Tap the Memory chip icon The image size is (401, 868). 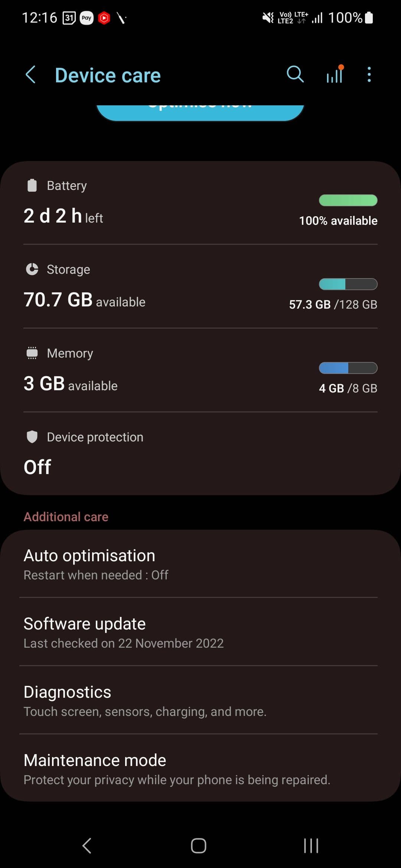coord(32,353)
